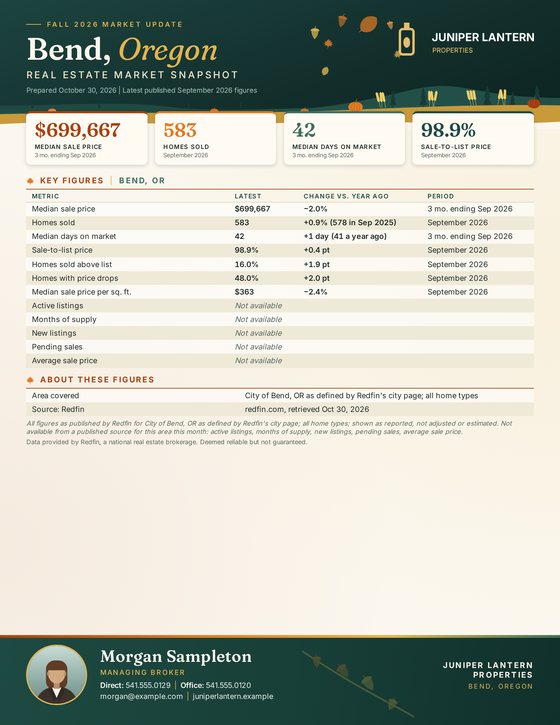560x725 pixels.
Task: Click the leaf icon beside ABOUT THESE FIGURES
Action: (31, 380)
